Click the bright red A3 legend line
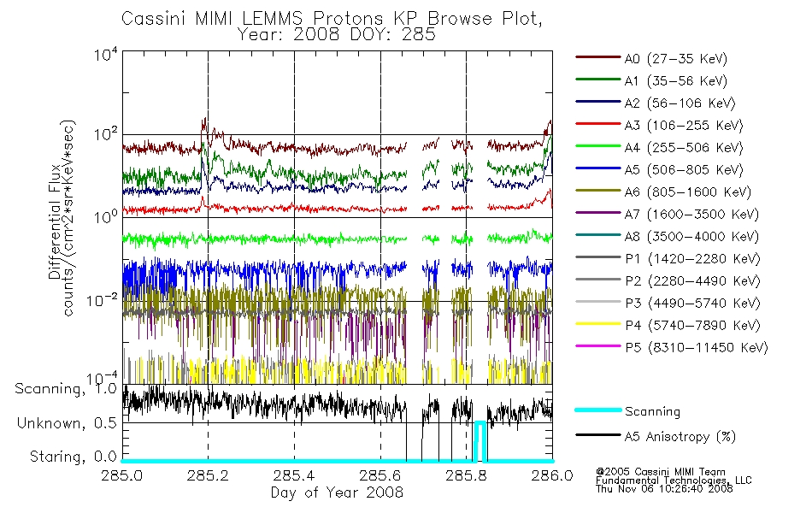The height and width of the screenshot is (513, 812). pyautogui.click(x=598, y=124)
